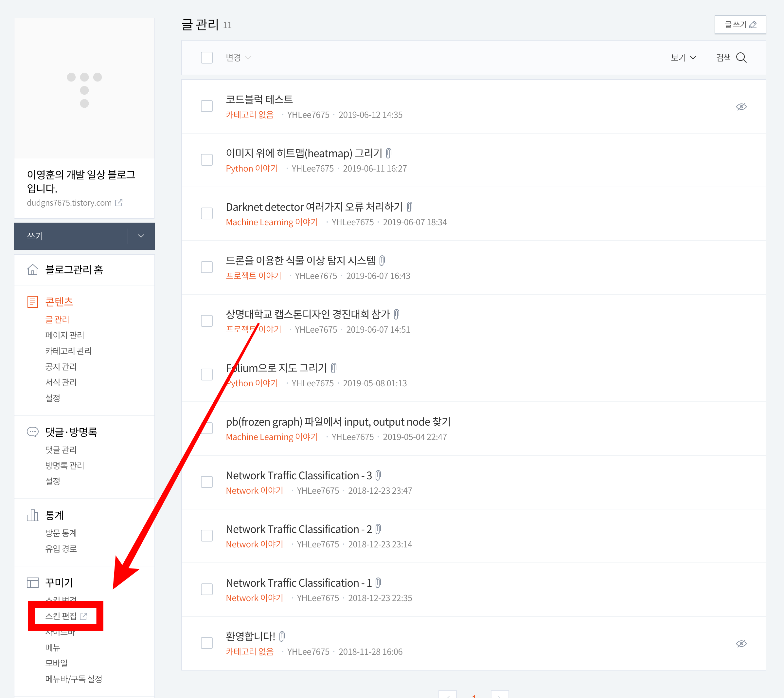
Task: Click hidden-eye icon on 환영합니다! post
Action: 741,644
